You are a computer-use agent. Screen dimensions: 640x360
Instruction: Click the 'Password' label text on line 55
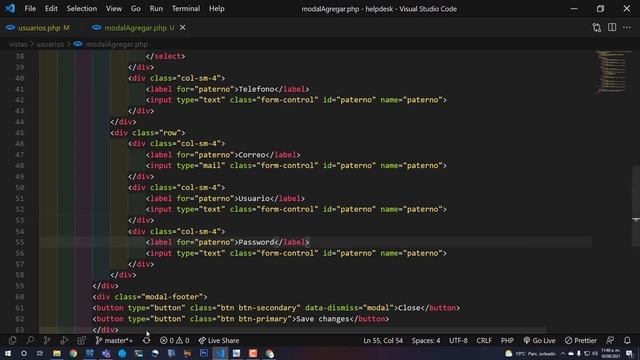[256, 242]
